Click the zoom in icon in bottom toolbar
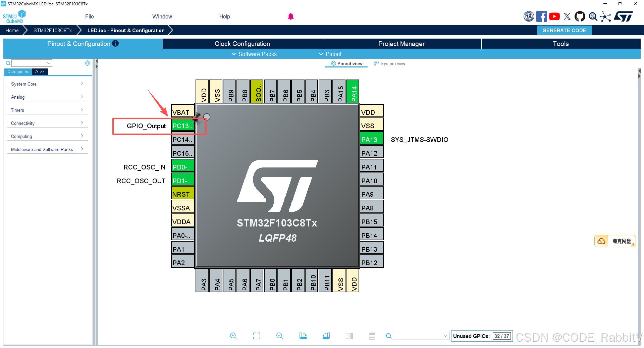Image resolution: width=644 pixels, height=348 pixels. (x=233, y=336)
